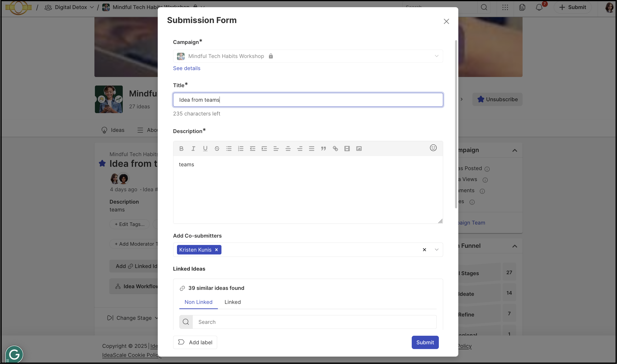The image size is (617, 364).
Task: Submit the idea form
Action: (425, 342)
